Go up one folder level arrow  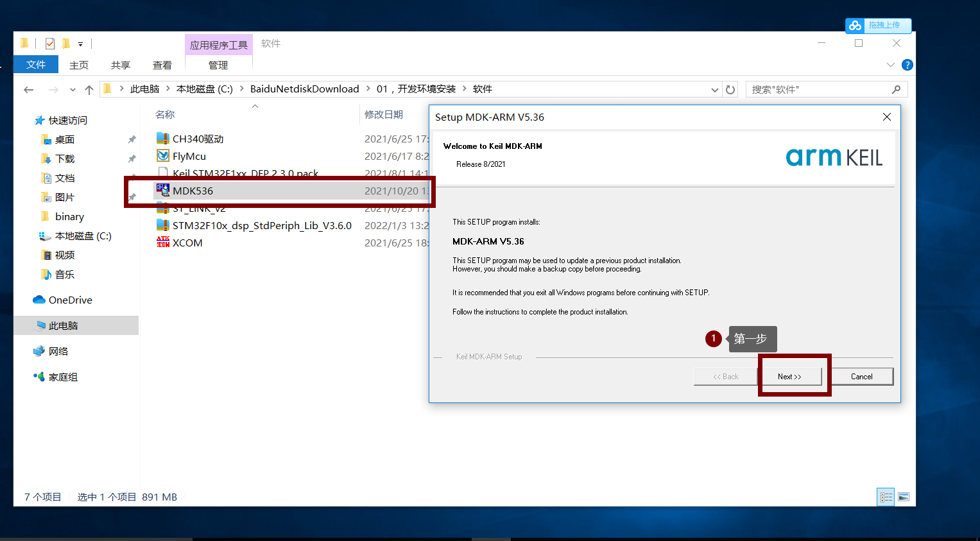coord(89,89)
